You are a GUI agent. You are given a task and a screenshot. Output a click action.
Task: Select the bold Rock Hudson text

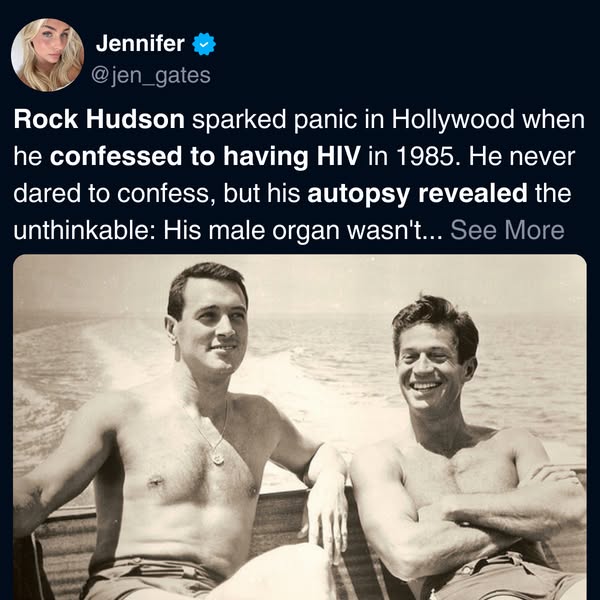[99, 119]
